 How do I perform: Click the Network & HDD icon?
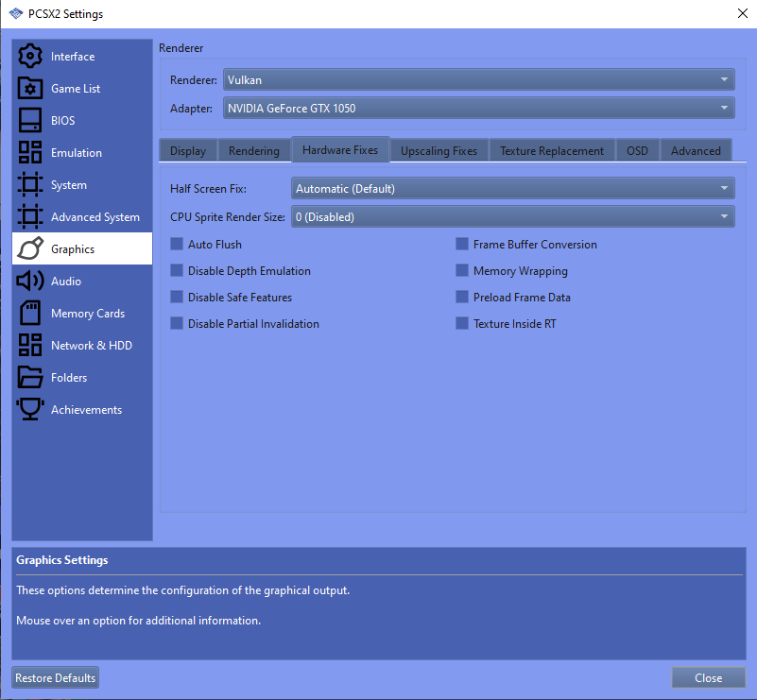30,346
